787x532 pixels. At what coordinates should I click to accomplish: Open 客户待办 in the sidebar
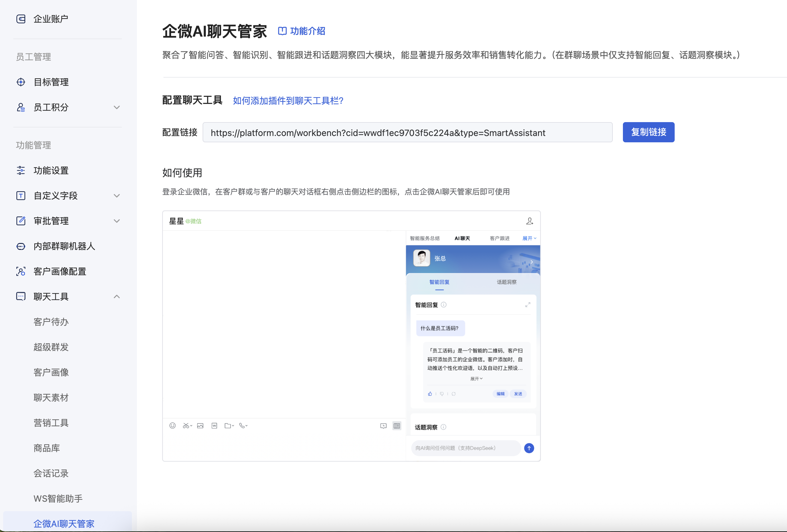pyautogui.click(x=51, y=322)
